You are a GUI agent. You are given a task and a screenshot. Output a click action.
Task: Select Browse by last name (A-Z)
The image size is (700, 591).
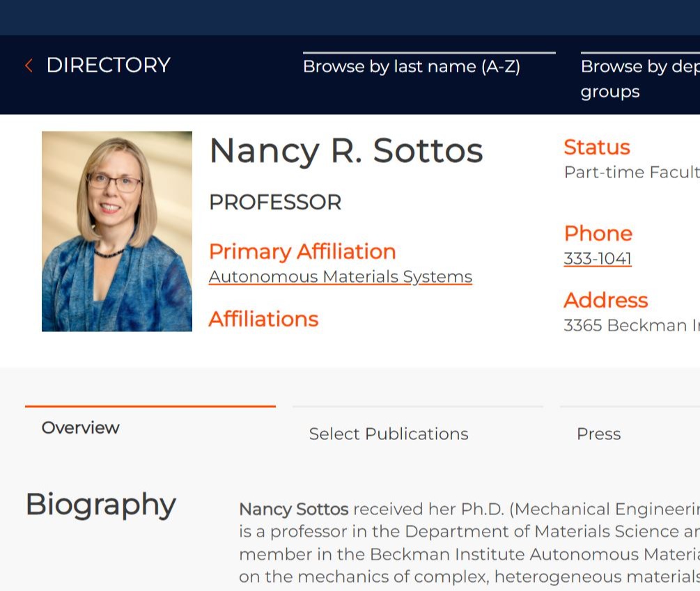click(x=412, y=66)
